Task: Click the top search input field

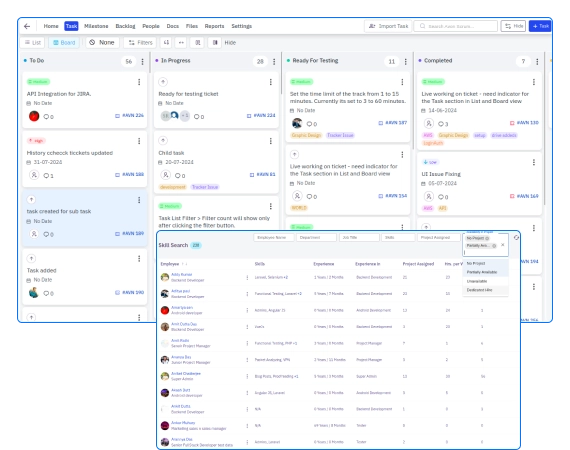Action: (x=456, y=26)
